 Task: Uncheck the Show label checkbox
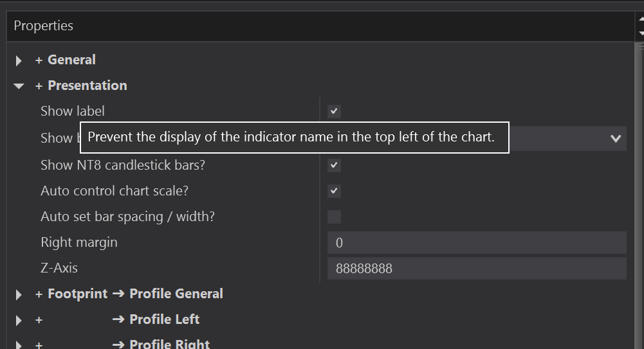click(334, 111)
